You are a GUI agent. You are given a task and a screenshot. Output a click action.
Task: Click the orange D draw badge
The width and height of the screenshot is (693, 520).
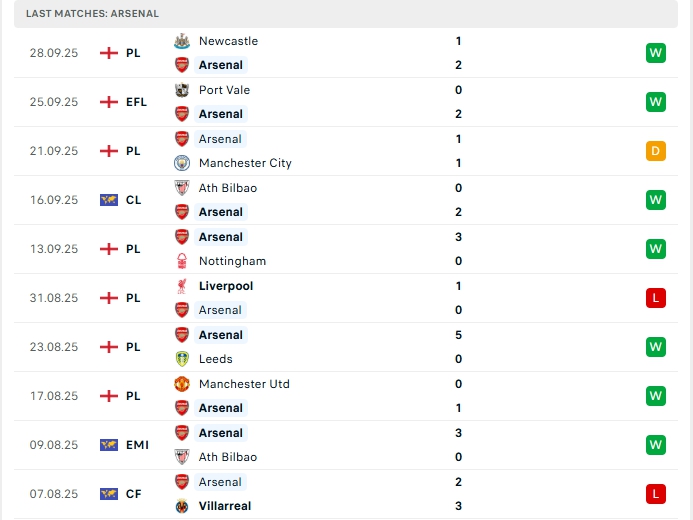click(656, 151)
